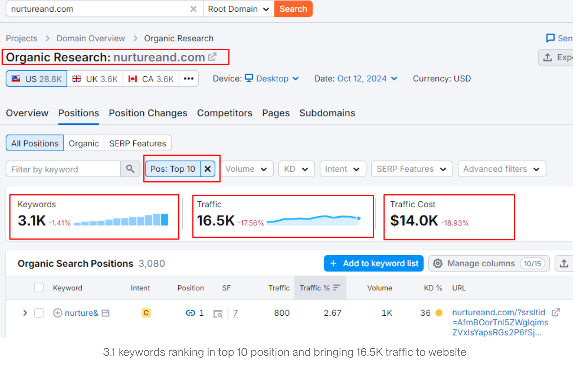588x380 pixels.
Task: Clear the nurtureand.com domain search field
Action: coord(193,9)
